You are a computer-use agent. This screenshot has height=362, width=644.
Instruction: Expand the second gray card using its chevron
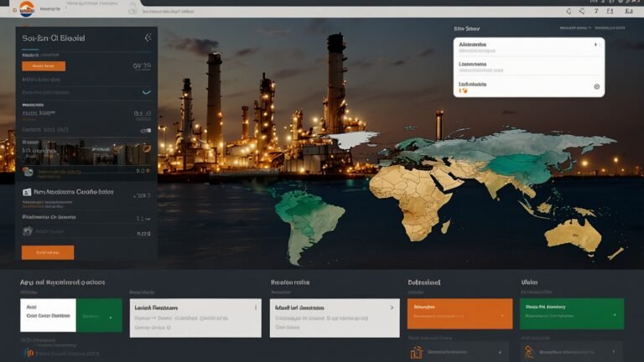392,308
